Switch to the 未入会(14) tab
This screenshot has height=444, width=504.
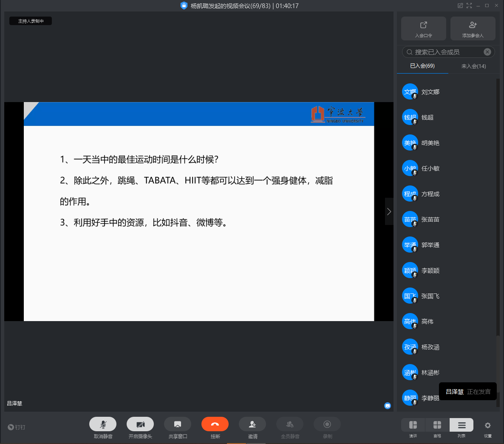click(473, 66)
